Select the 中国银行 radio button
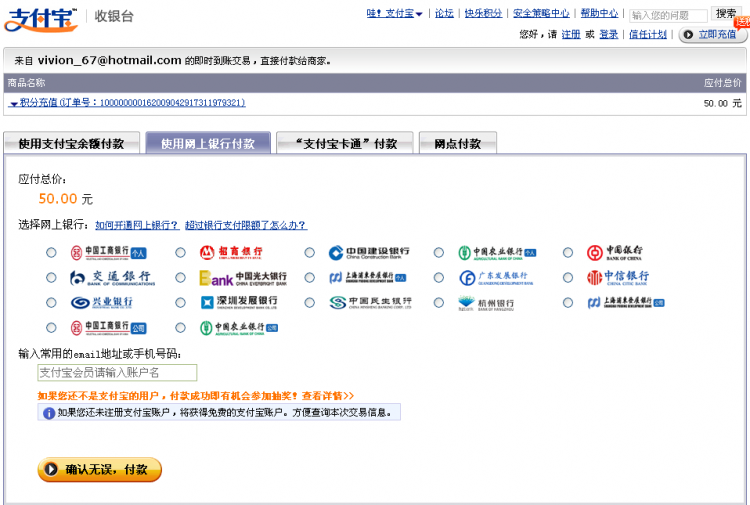 pos(568,252)
